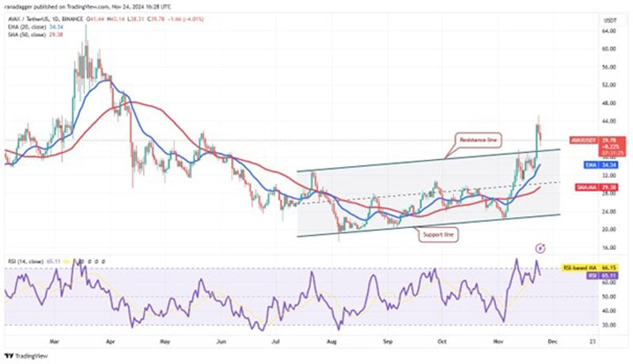Click the C39.78 close price value
Viewport: 633px width, 364px height.
pyautogui.click(x=155, y=19)
